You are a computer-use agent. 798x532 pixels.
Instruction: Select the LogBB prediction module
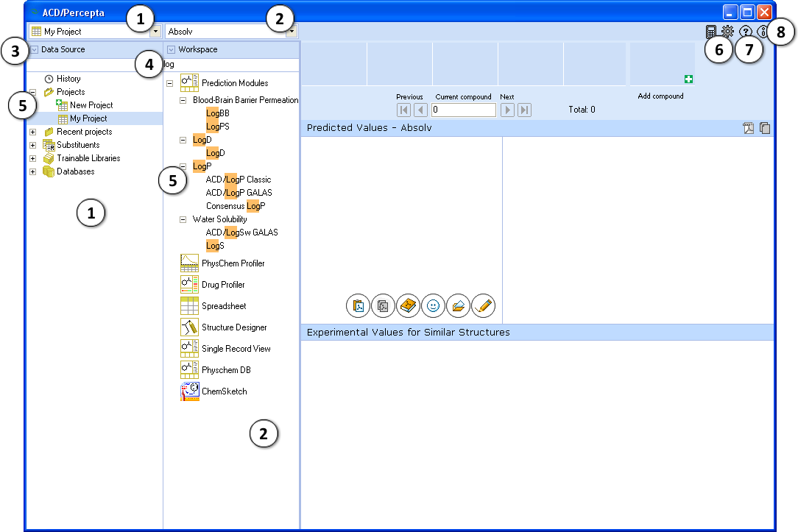click(218, 113)
